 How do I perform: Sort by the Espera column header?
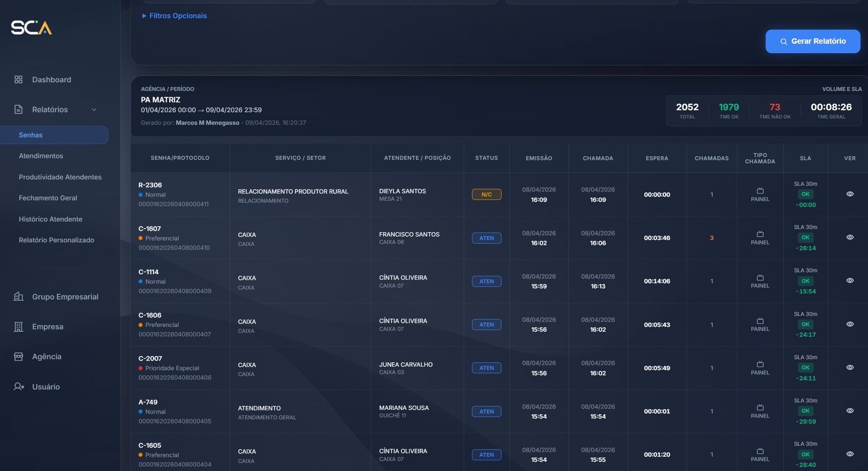point(656,158)
